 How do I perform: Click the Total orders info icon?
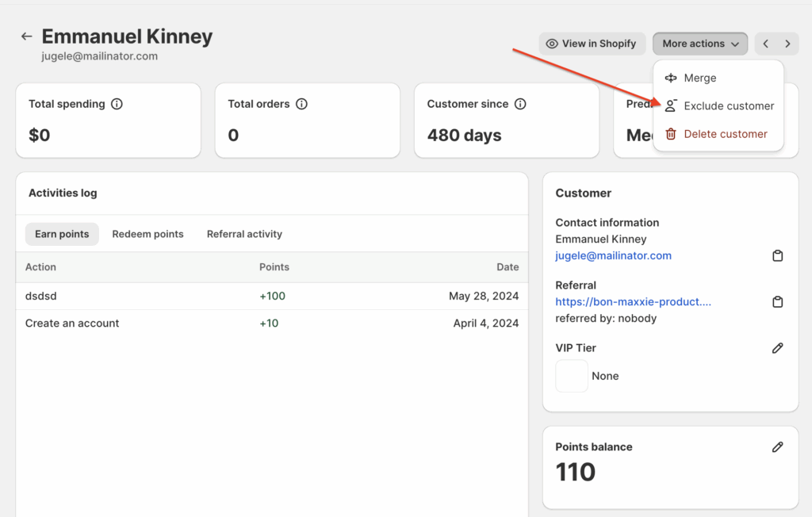point(301,104)
